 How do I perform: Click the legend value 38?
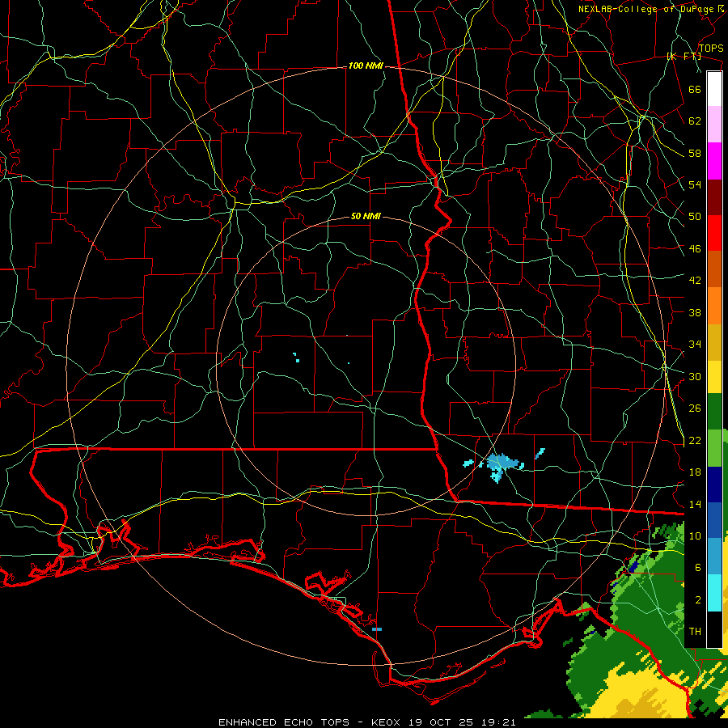(x=695, y=312)
